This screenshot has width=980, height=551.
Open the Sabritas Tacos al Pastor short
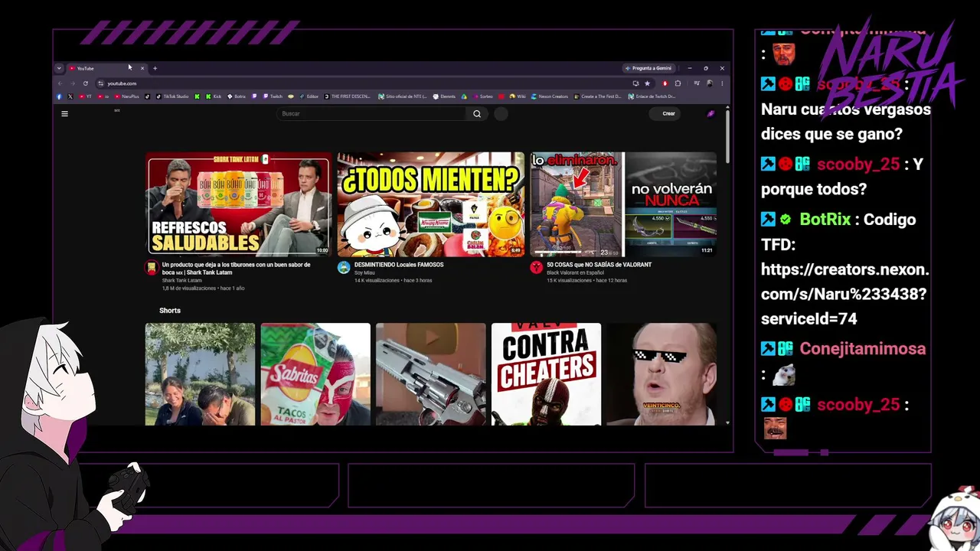pyautogui.click(x=315, y=374)
